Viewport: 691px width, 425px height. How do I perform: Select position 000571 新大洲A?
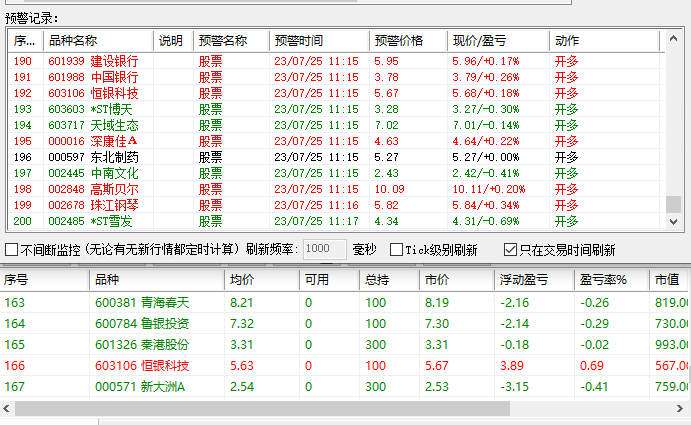(343, 387)
